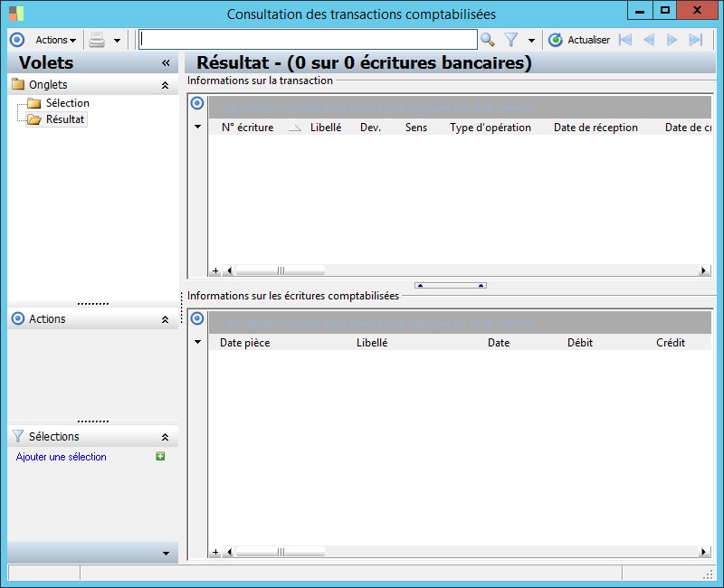The height and width of the screenshot is (588, 724).
Task: Click the right scroll arrow of écritures grid
Action: point(704,552)
